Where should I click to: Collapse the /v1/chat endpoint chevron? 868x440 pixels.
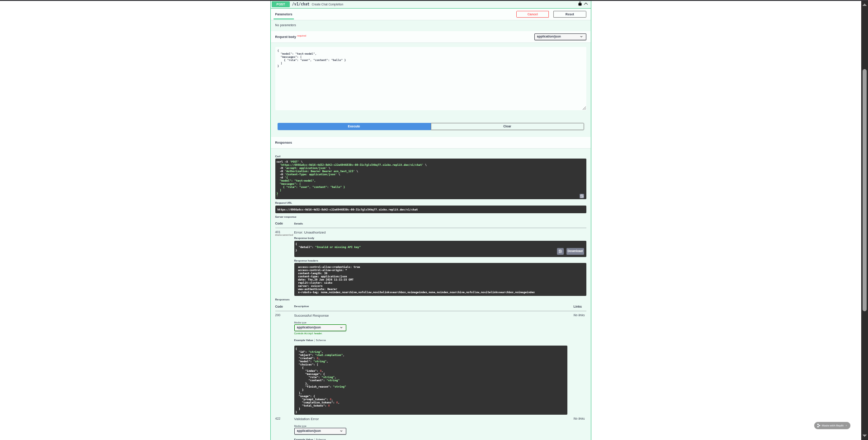586,4
